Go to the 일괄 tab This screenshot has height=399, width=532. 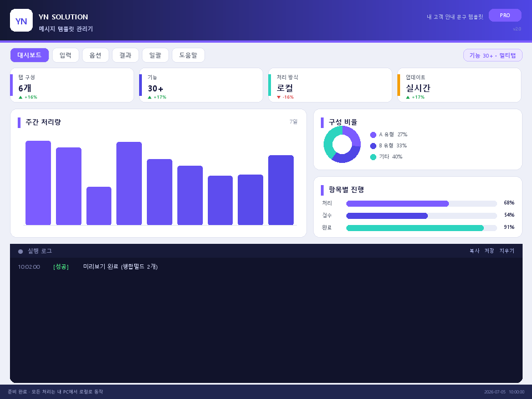(x=155, y=55)
